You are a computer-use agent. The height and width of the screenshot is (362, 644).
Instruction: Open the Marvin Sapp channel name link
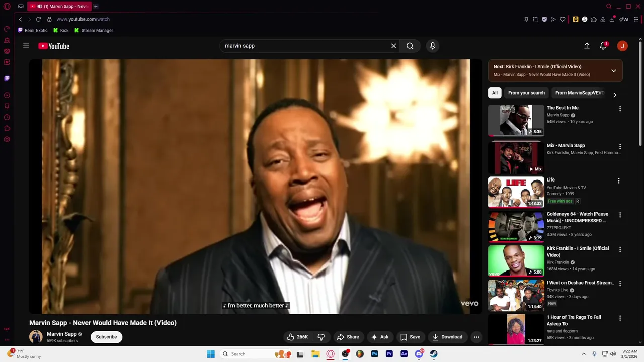point(62,334)
